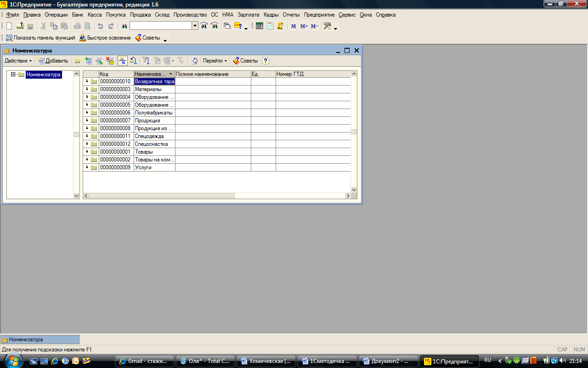Open the Склад menu
This screenshot has width=588, height=368.
click(162, 15)
